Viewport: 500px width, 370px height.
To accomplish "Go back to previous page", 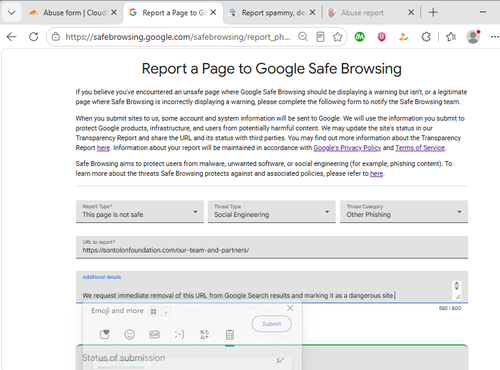I will click(x=12, y=37).
